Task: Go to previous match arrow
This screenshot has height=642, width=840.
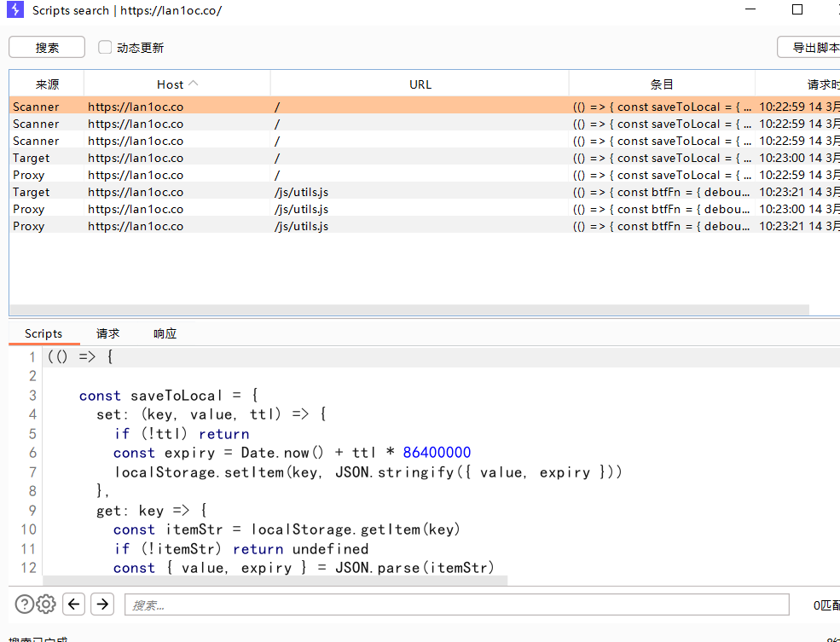Action: [x=74, y=604]
